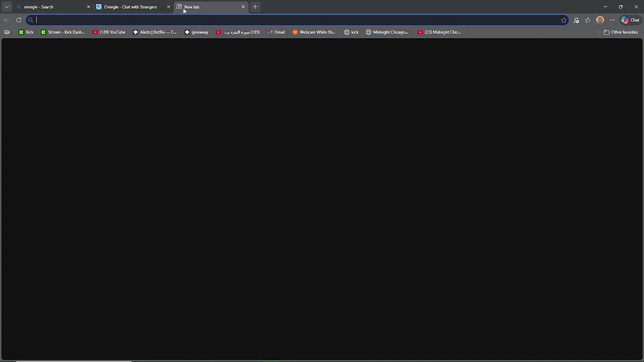Add this page to favorites with star icon
Viewport: 644px width, 362px height.
pyautogui.click(x=564, y=20)
